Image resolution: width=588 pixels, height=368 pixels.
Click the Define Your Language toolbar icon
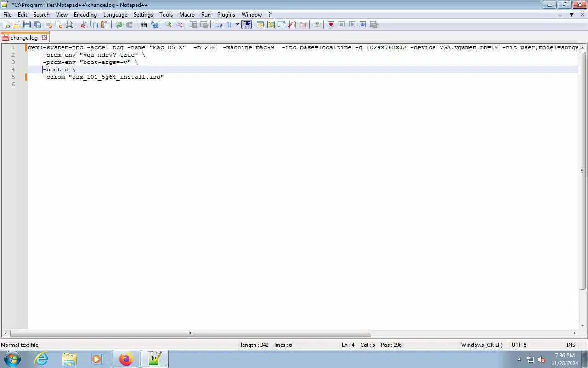(x=260, y=24)
